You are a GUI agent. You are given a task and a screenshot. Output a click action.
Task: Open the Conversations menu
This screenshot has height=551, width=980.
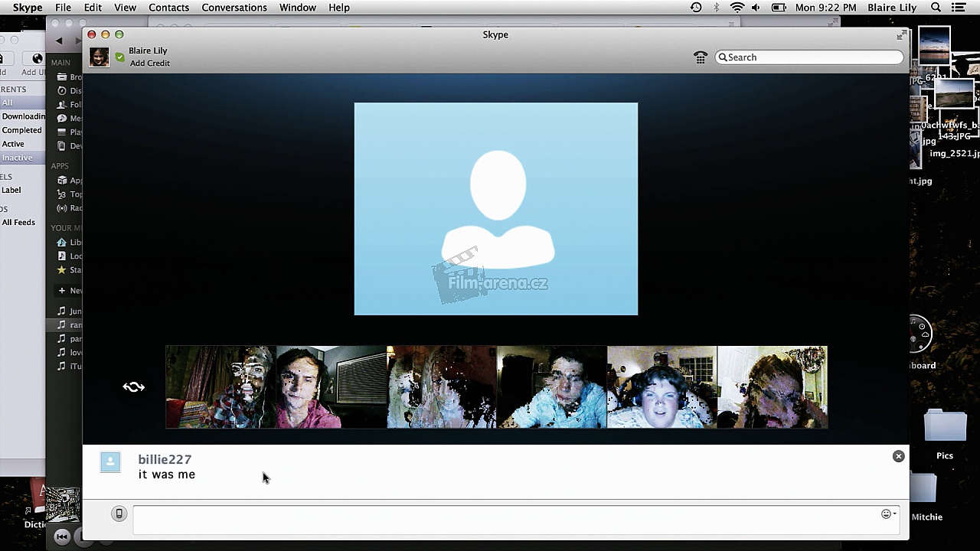point(234,8)
